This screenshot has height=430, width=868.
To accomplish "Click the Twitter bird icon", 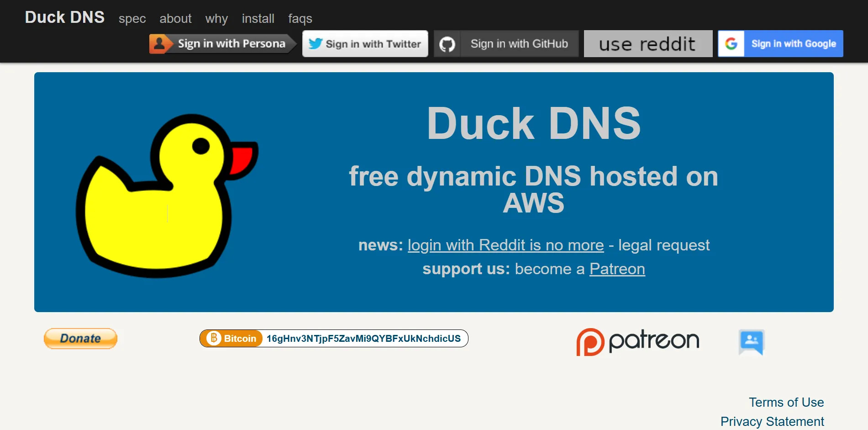I will [315, 43].
